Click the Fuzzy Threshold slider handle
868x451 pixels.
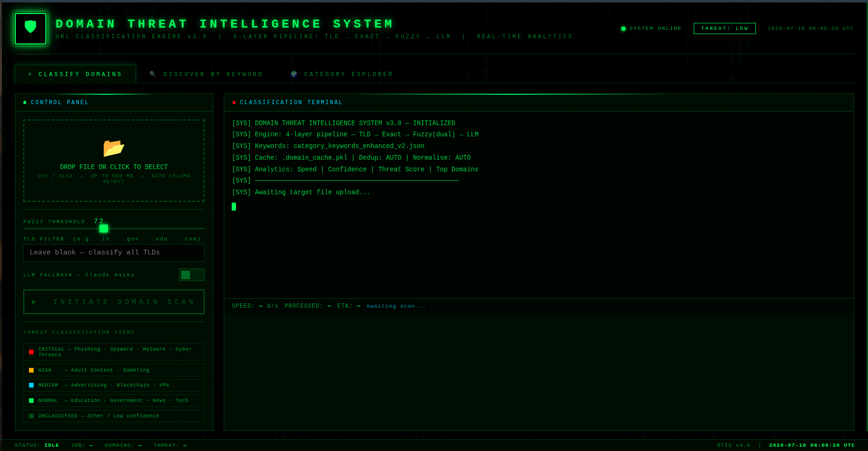pos(104,228)
